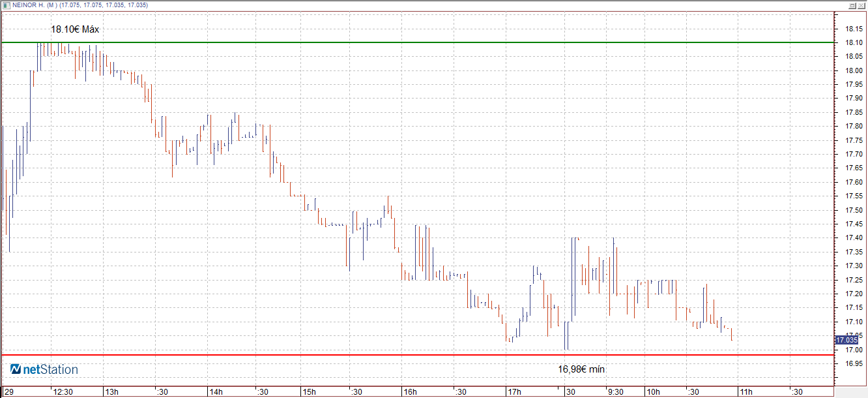Click the 14h time axis label
The width and height of the screenshot is (868, 398).
[215, 392]
